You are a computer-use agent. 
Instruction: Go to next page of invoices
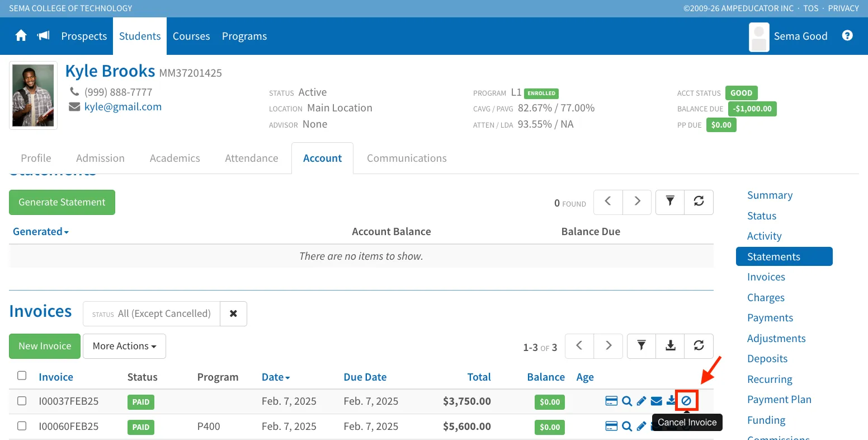point(608,346)
